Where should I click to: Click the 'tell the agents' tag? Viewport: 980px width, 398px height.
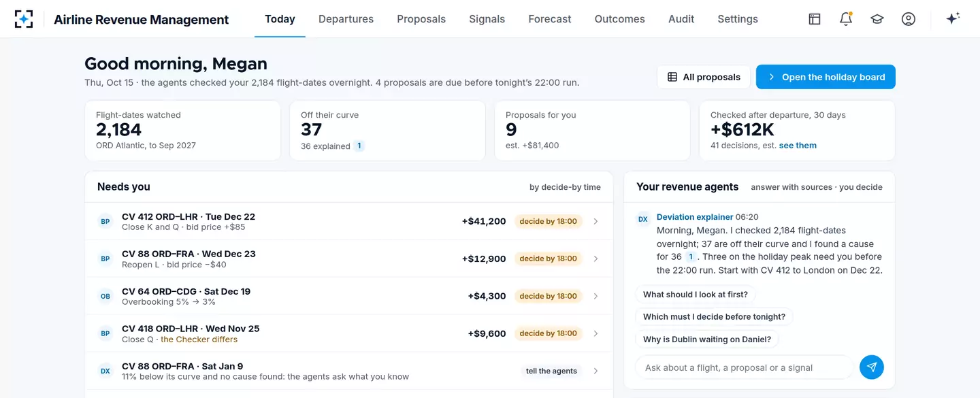[551, 371]
